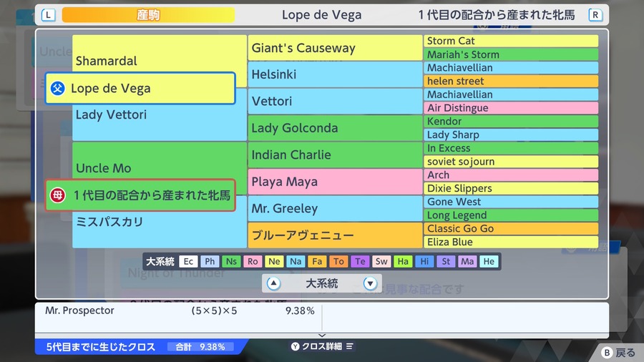Image resolution: width=644 pixels, height=362 pixels.
Task: Click the R shoulder button icon
Action: tap(595, 15)
